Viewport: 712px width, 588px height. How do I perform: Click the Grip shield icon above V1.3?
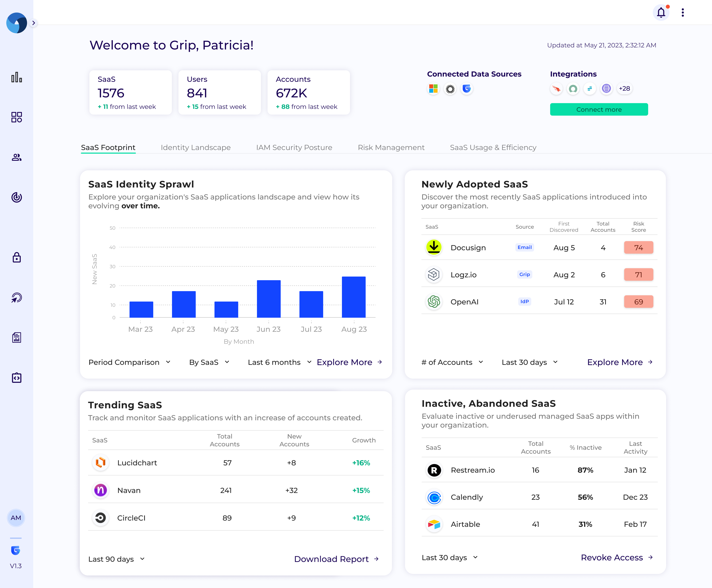coord(16,550)
